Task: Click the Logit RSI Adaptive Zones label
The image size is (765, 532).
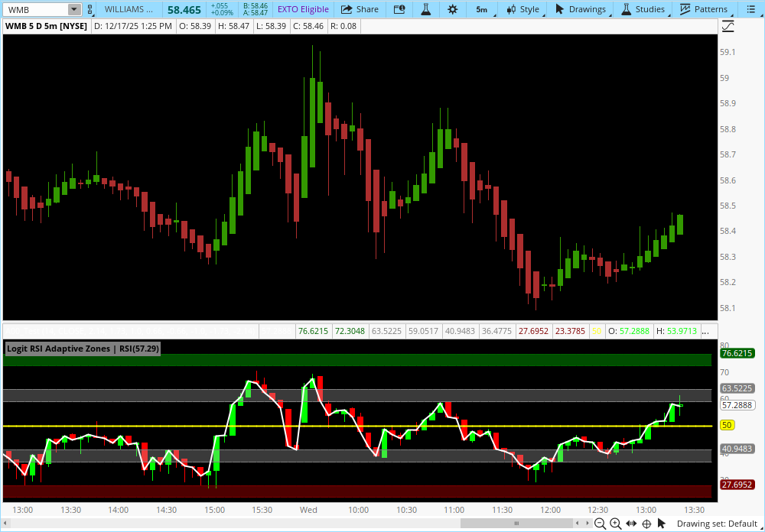Action: pyautogui.click(x=83, y=349)
